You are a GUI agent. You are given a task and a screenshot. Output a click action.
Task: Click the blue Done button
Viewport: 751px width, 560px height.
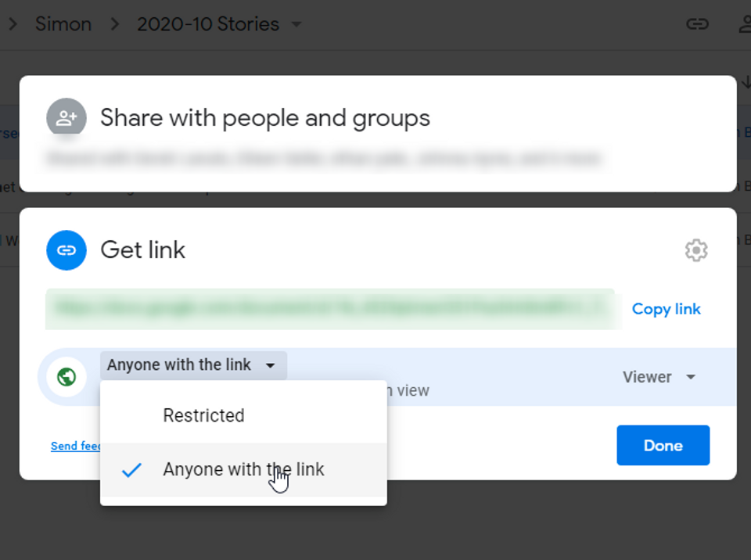663,445
